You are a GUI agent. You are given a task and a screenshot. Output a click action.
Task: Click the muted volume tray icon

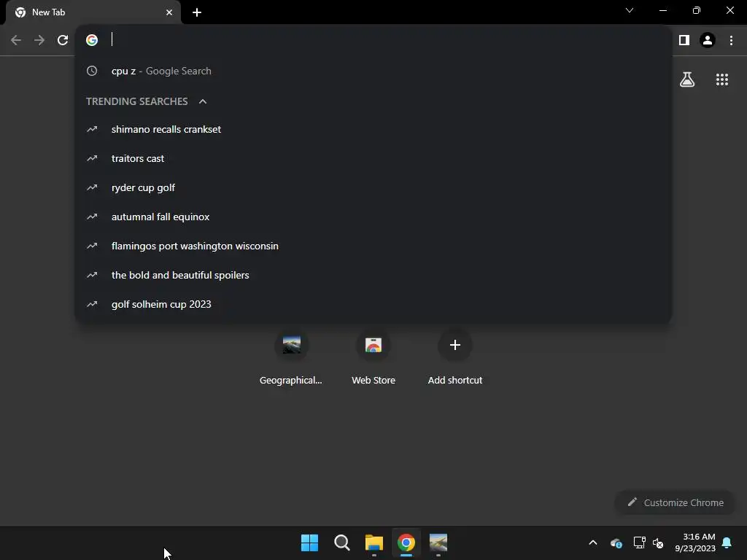(658, 542)
